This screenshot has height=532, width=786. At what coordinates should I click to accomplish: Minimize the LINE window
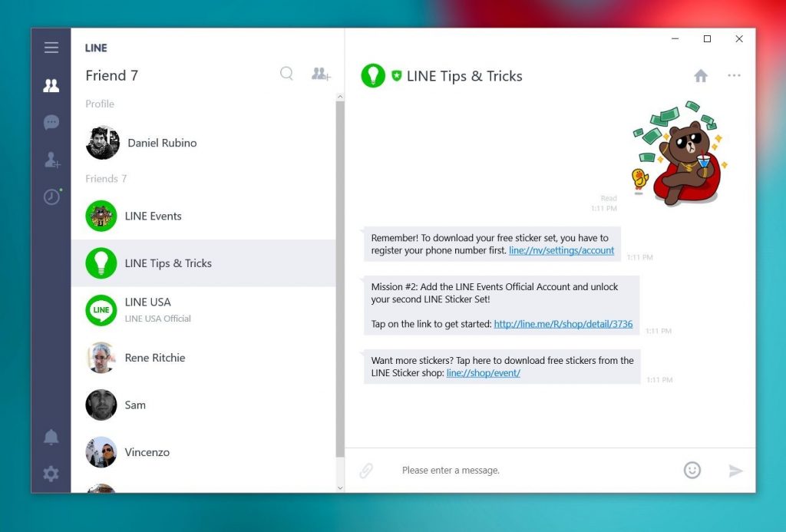[675, 38]
